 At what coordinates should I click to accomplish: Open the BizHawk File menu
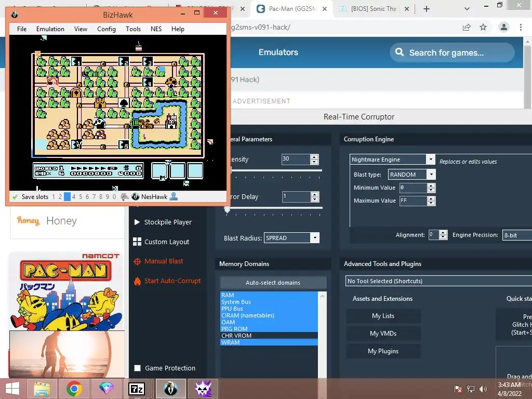click(22, 29)
